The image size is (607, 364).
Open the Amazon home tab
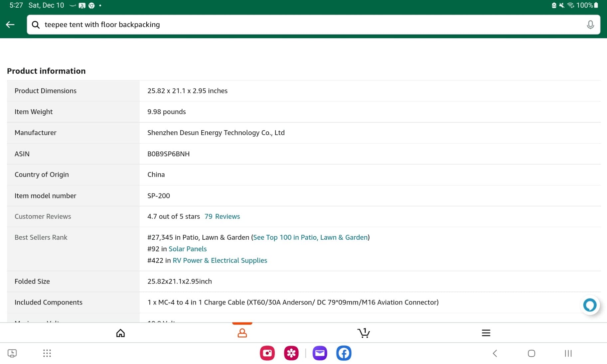tap(120, 333)
